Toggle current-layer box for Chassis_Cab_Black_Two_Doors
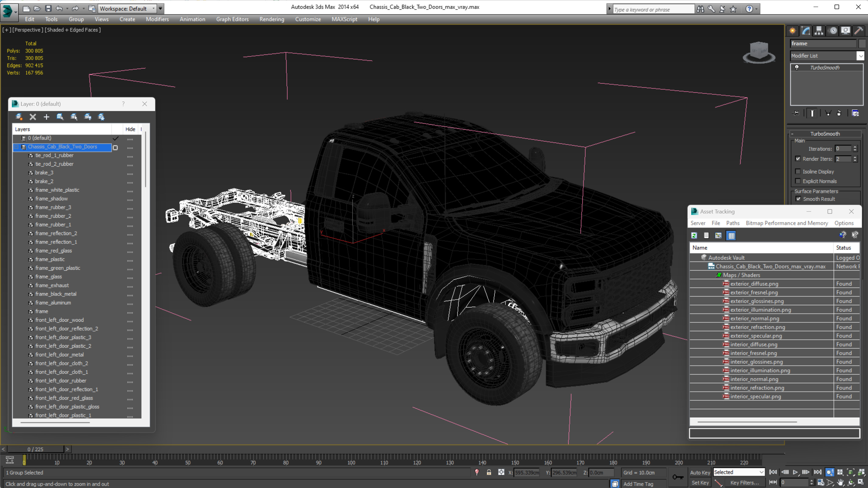The image size is (868, 488). [115, 147]
